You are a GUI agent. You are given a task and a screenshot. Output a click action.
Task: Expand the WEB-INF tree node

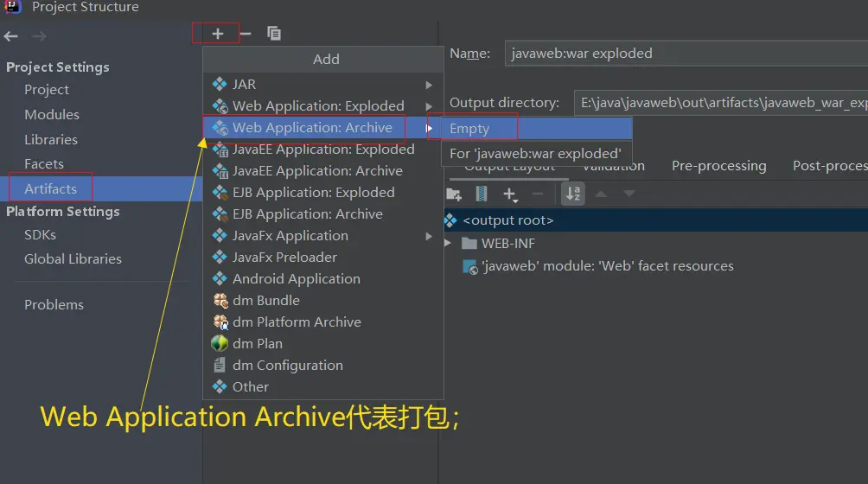click(x=449, y=243)
